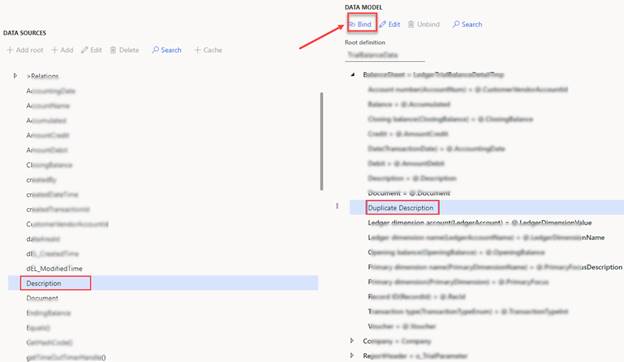Select the AccountingDate data source field
Screen dimensions: 624x362
51,91
